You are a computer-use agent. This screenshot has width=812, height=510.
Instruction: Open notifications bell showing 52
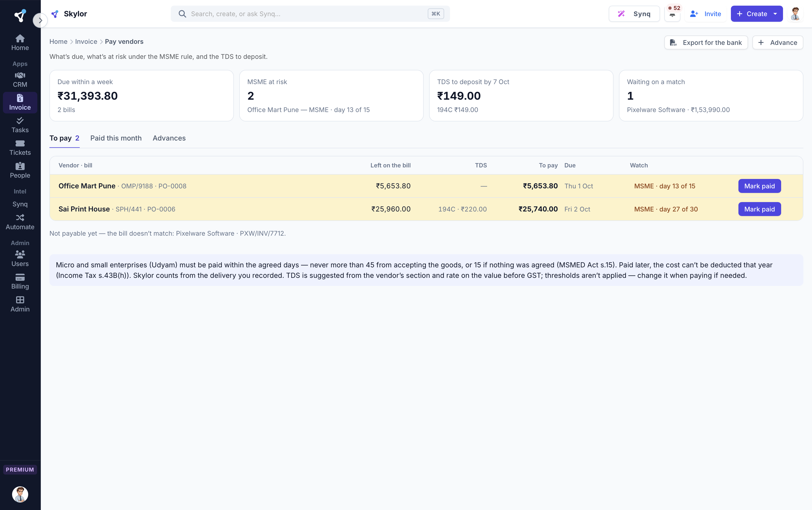click(672, 14)
